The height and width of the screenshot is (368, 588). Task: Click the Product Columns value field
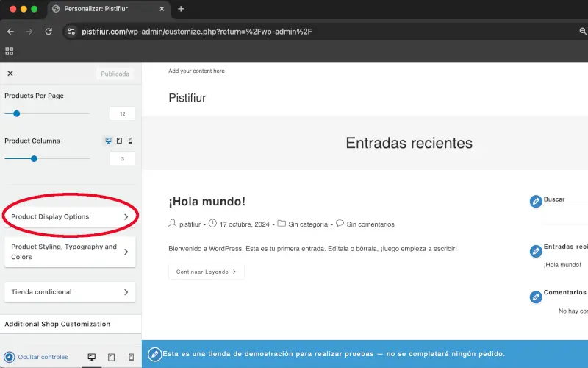pyautogui.click(x=123, y=158)
